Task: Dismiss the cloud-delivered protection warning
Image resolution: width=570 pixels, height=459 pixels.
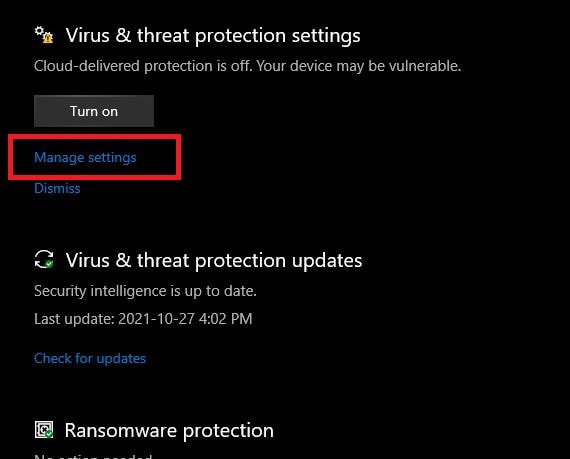Action: (57, 188)
